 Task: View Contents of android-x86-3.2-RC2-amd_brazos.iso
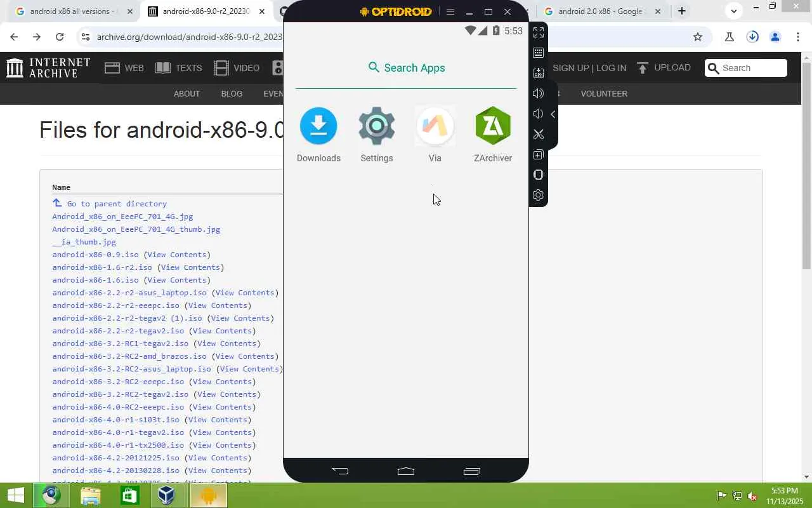point(245,356)
